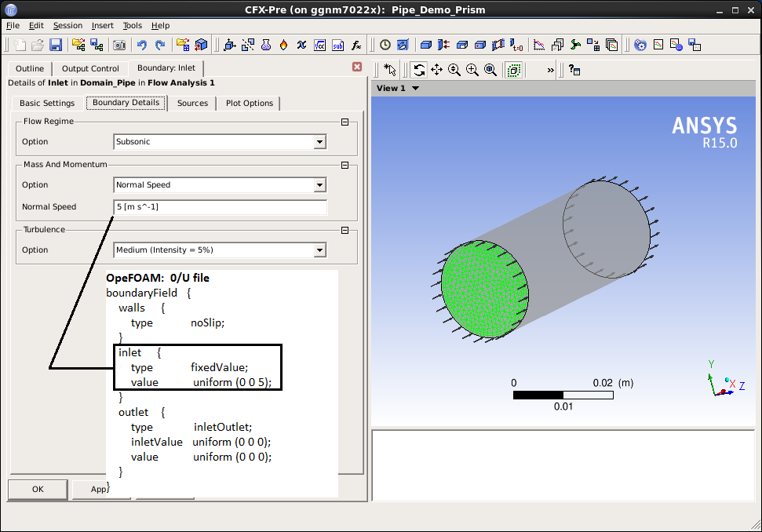Switch to the Outline tab
The height and width of the screenshot is (532, 762).
click(30, 68)
